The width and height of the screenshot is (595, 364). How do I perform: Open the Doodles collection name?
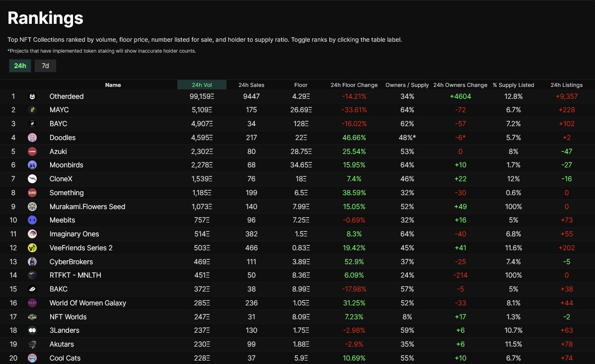(63, 138)
